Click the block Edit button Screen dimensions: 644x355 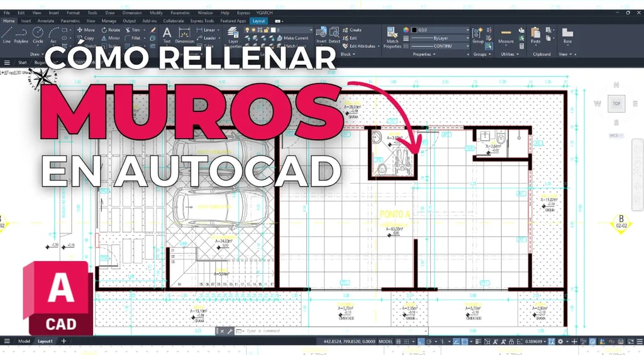[x=350, y=38]
